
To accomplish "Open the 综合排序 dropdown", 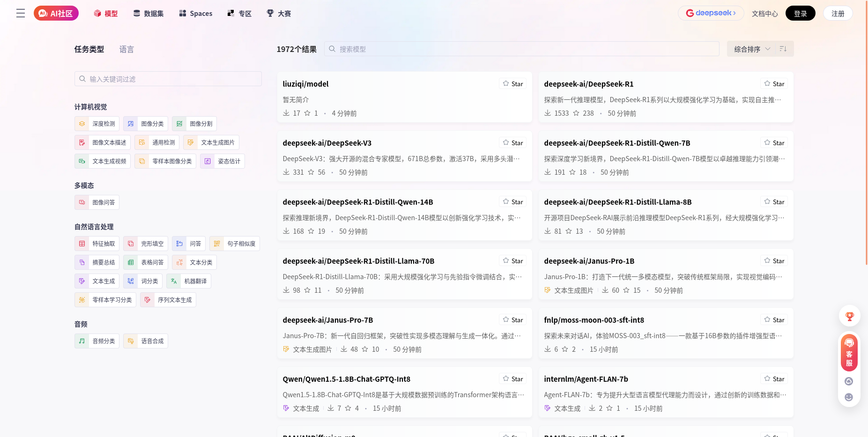I will pyautogui.click(x=751, y=49).
